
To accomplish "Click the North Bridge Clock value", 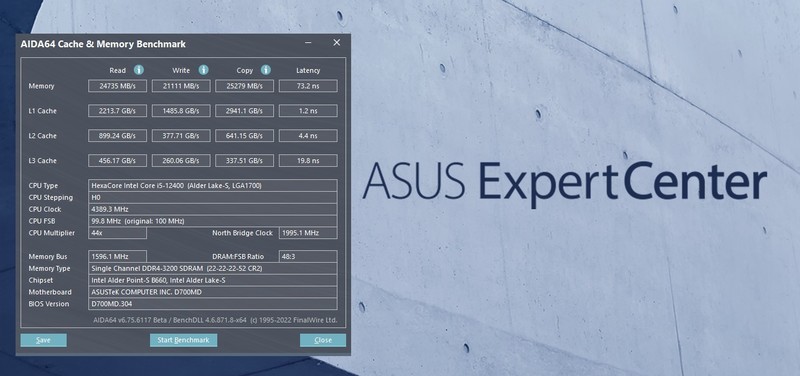I will click(x=308, y=233).
